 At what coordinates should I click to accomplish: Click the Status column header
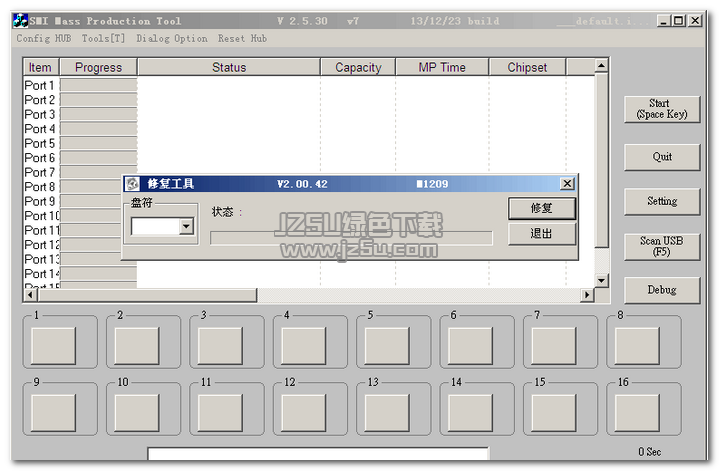(229, 67)
